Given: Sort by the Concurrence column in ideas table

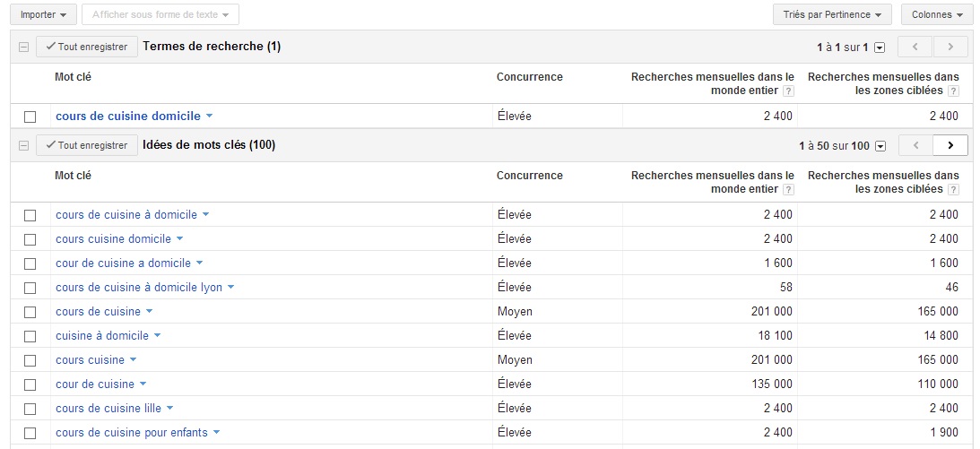Looking at the screenshot, I should (529, 176).
